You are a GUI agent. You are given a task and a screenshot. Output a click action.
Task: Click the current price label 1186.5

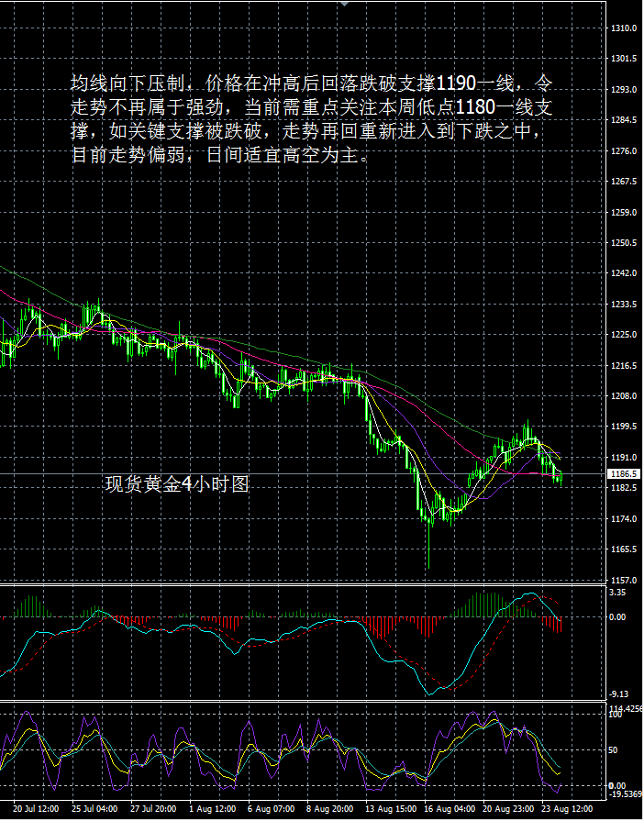pyautogui.click(x=625, y=474)
